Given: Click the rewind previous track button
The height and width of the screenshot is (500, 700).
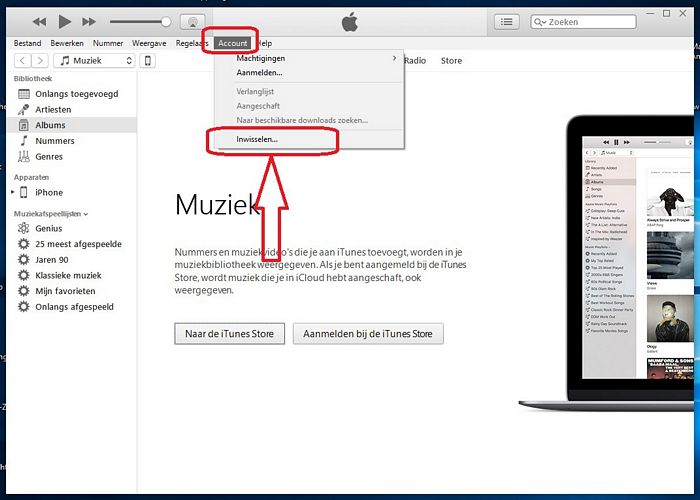Looking at the screenshot, I should pos(39,21).
